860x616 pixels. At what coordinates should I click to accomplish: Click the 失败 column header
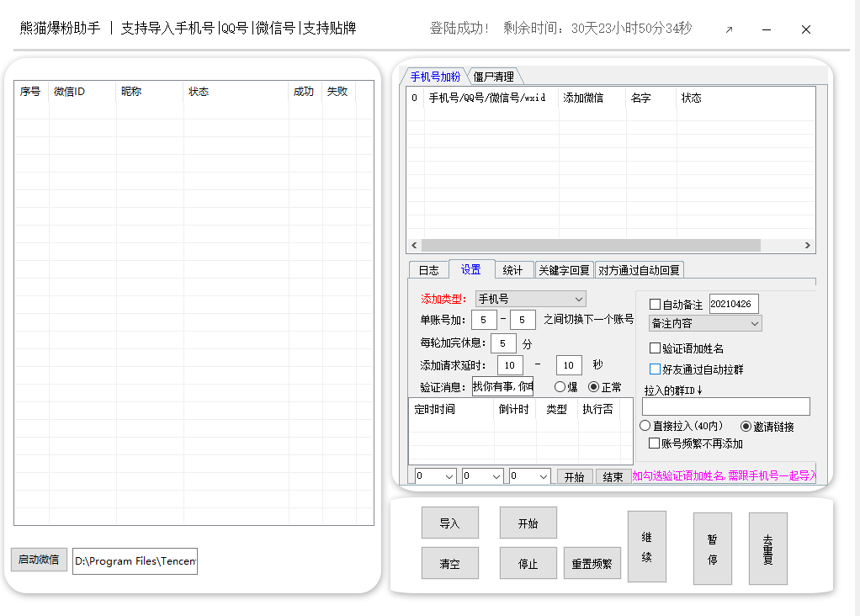[x=339, y=92]
